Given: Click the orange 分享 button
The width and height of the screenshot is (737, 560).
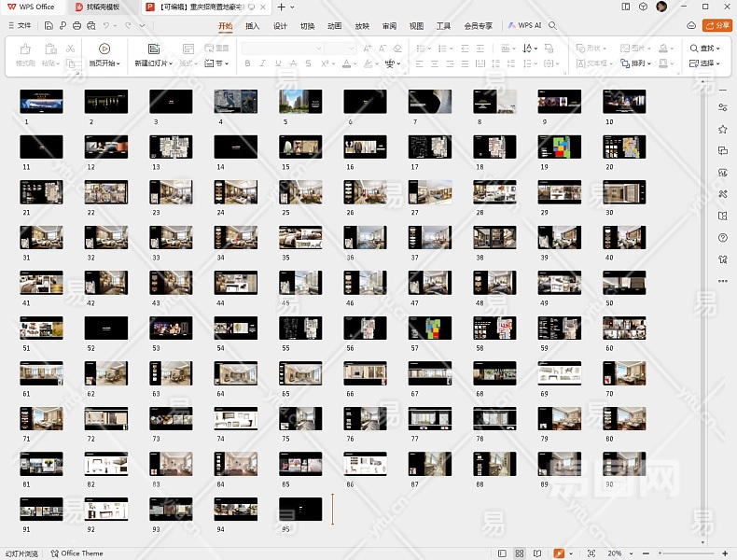Looking at the screenshot, I should pos(716,25).
